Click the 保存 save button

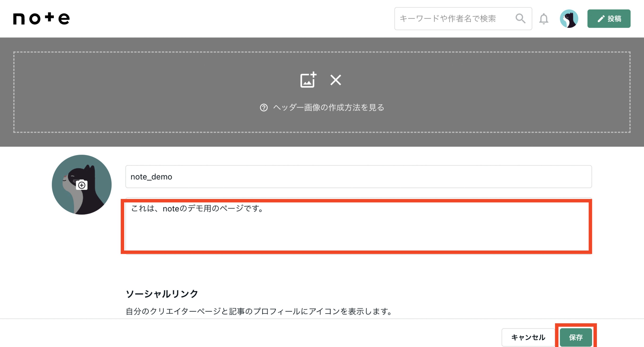[576, 338]
